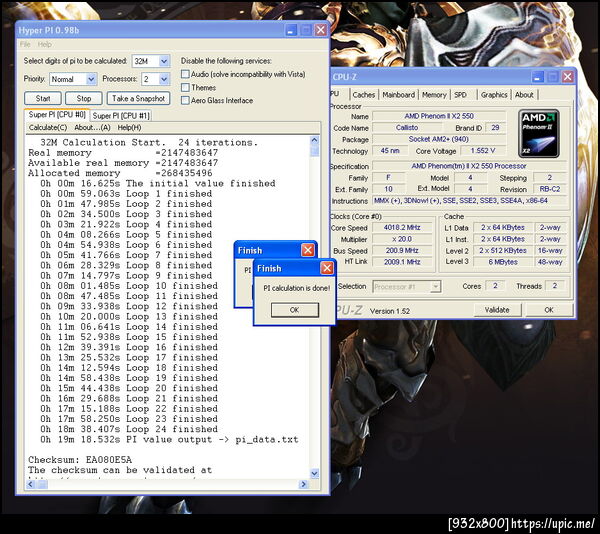Click the Callisto code name value
Viewport: 600px width, 534px height.
click(407, 128)
